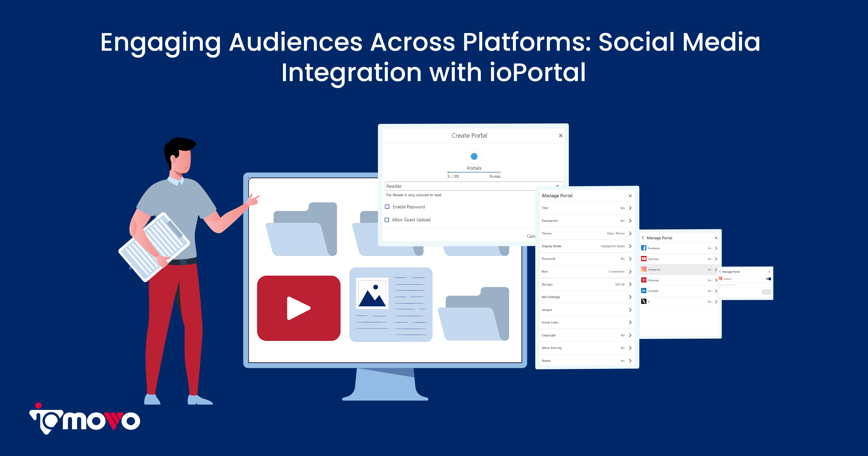Viewport: 868px width, 456px height.
Task: Click the Portals usage progress bar
Action: (x=474, y=172)
